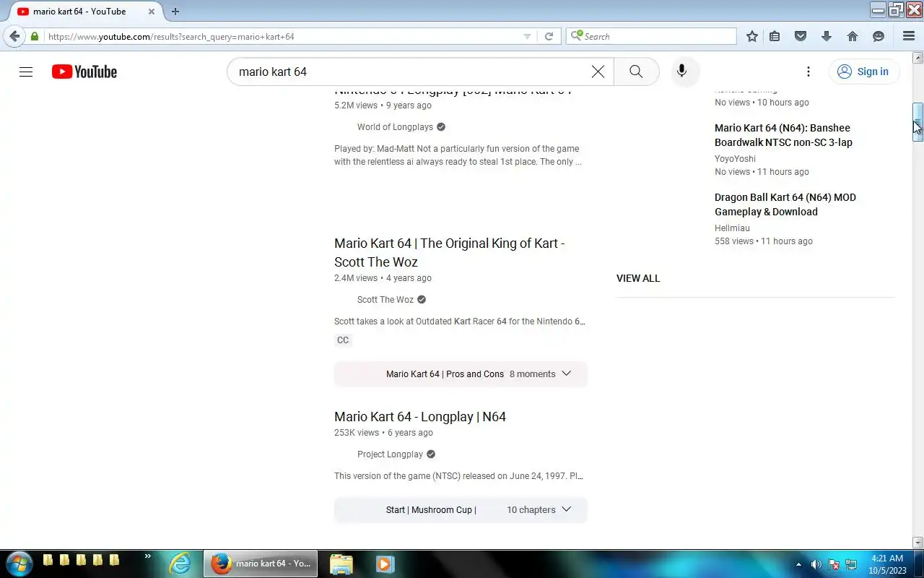Click Scott The Woz video description text
The image size is (924, 578).
click(460, 322)
